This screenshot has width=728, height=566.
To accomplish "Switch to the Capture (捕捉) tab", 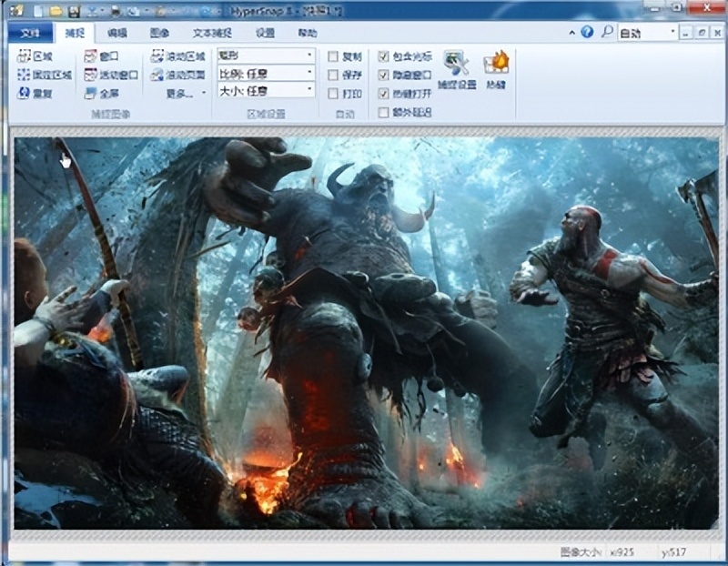I will [75, 33].
